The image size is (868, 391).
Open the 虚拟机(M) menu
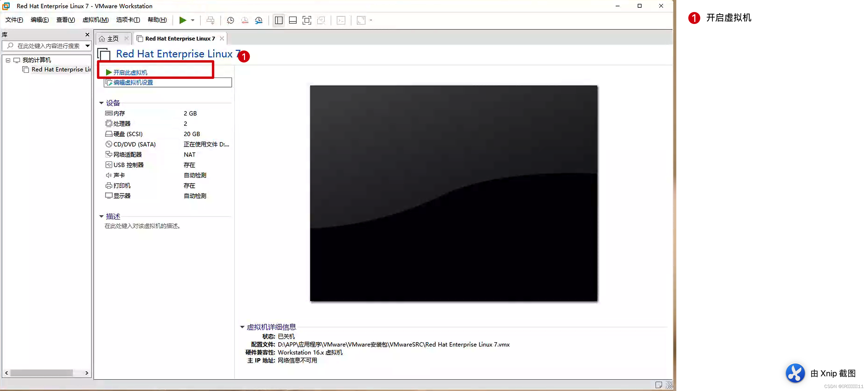click(x=95, y=20)
